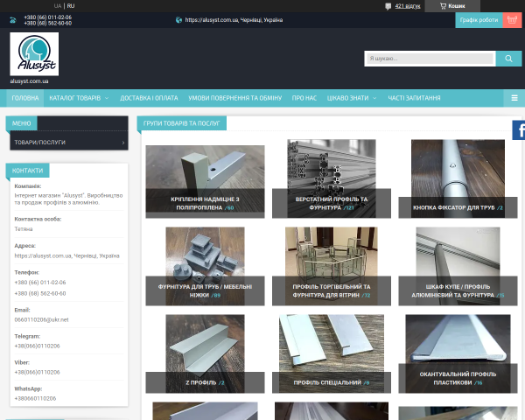This screenshot has height=420, width=525.
Task: Click the Alusyst logo image
Action: [34, 54]
